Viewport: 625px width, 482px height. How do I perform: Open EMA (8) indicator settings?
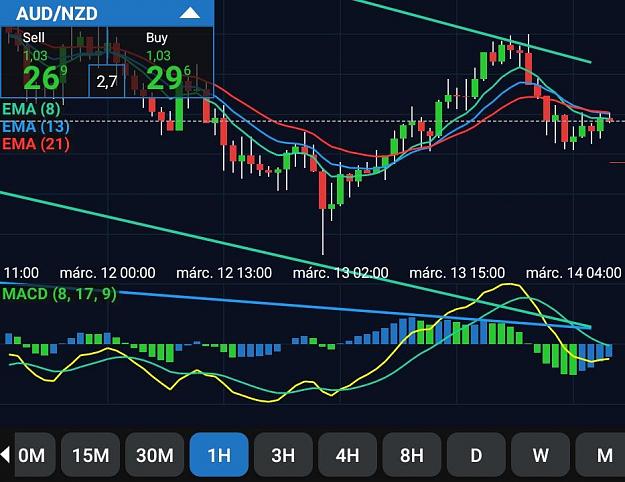point(31,109)
